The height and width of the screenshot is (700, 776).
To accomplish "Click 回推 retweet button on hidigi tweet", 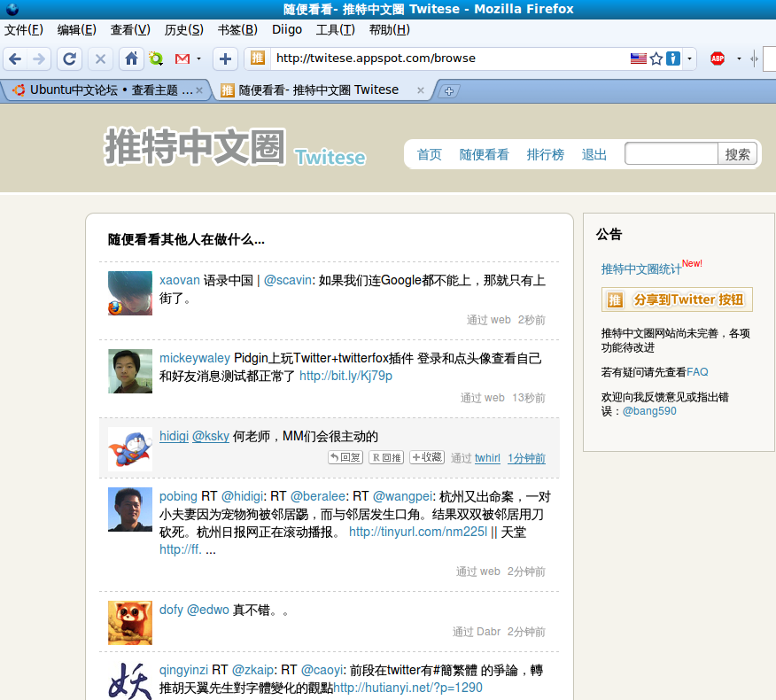I will tap(386, 457).
